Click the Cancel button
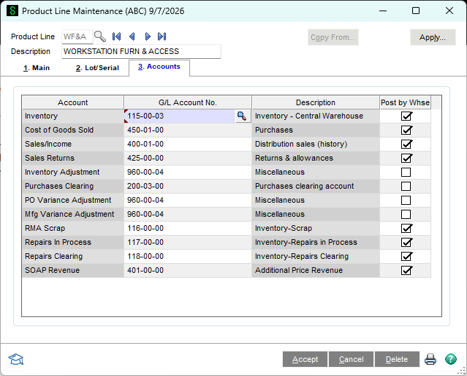The height and width of the screenshot is (376, 467). [x=351, y=359]
